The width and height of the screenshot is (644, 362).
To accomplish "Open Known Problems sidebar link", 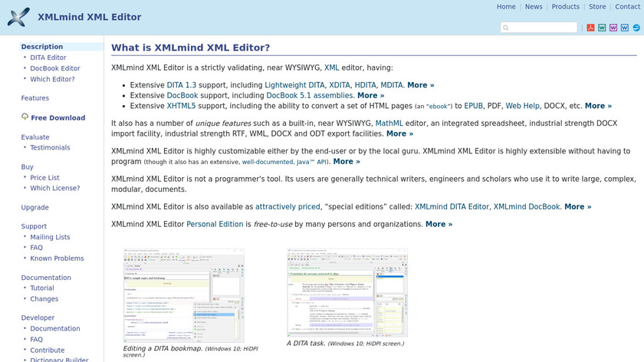I will click(57, 258).
